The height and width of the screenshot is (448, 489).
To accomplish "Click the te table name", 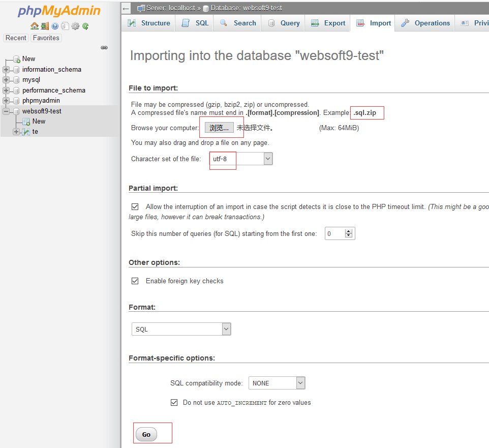I will tap(35, 132).
